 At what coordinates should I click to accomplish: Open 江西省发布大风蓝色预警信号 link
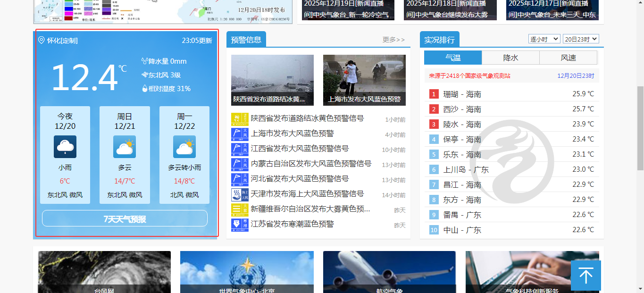[x=300, y=149]
